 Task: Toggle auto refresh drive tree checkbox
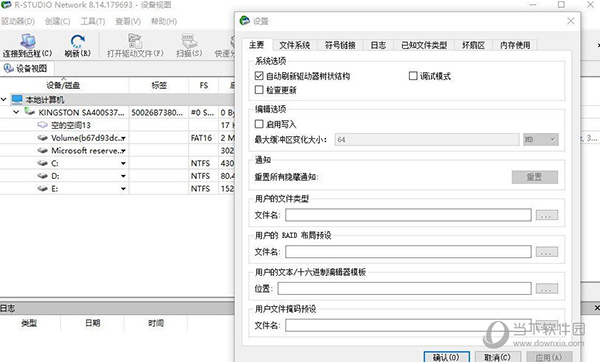259,76
